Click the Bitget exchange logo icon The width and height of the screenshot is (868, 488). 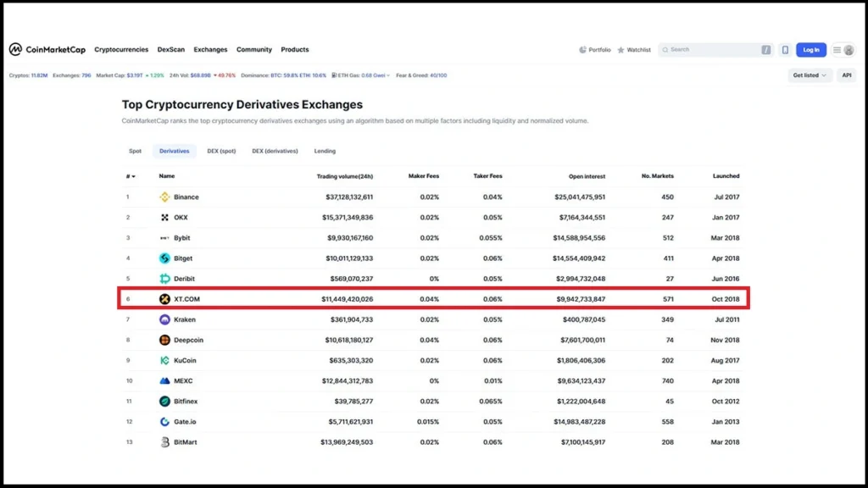[164, 258]
